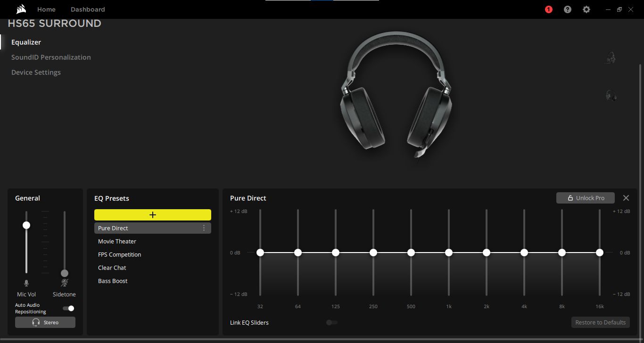644x343 pixels.
Task: Minimize the iCUE window
Action: click(x=608, y=9)
